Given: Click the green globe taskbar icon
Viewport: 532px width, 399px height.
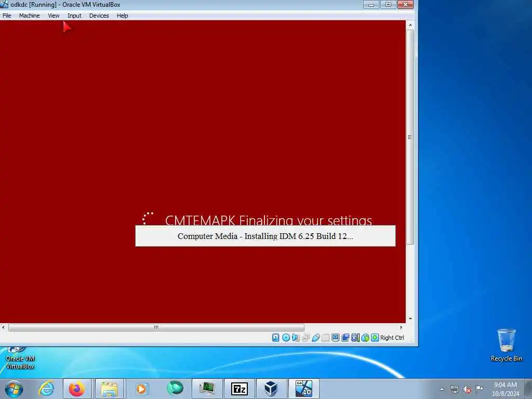Looking at the screenshot, I should [175, 388].
